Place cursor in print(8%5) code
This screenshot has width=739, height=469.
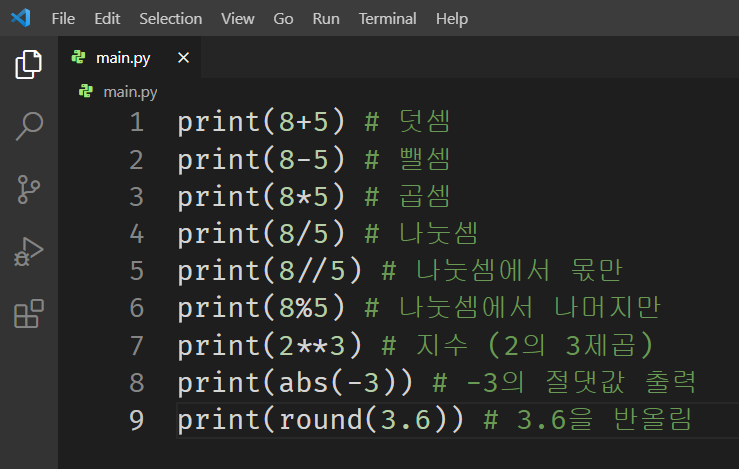coord(261,308)
